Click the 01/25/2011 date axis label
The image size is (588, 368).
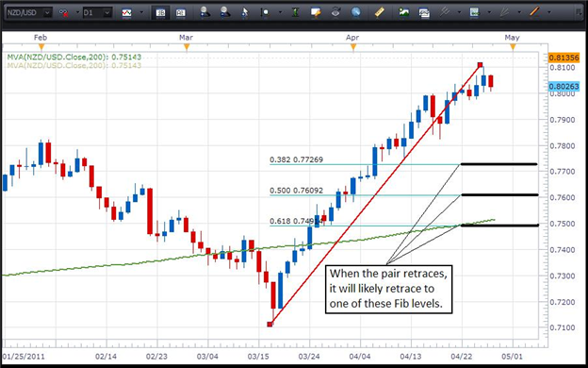(x=24, y=356)
